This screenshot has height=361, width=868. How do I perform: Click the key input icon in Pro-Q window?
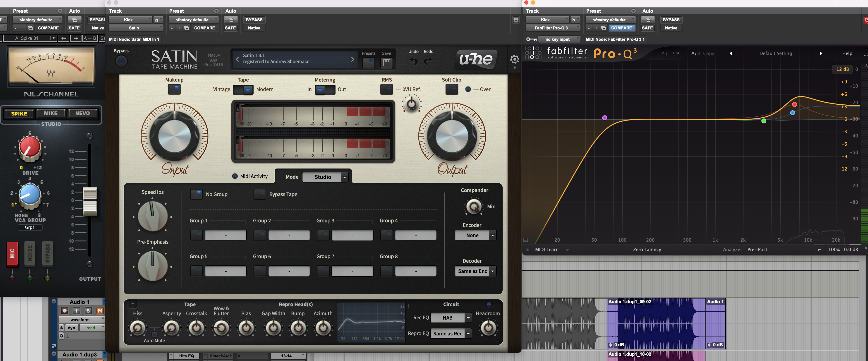click(x=531, y=39)
